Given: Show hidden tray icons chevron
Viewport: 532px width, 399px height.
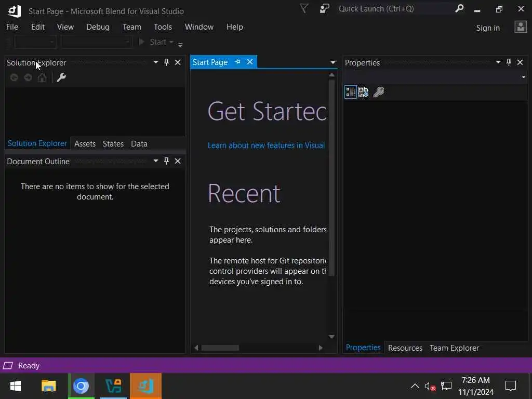Looking at the screenshot, I should (x=415, y=386).
